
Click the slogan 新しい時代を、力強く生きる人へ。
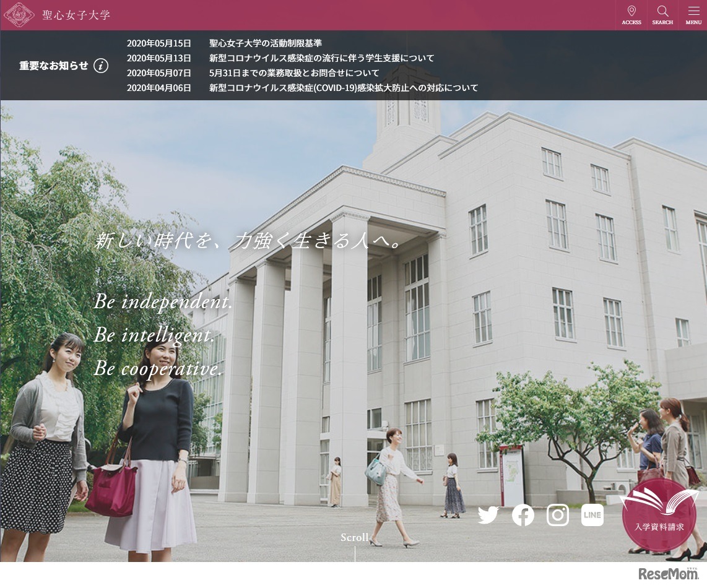pos(248,240)
